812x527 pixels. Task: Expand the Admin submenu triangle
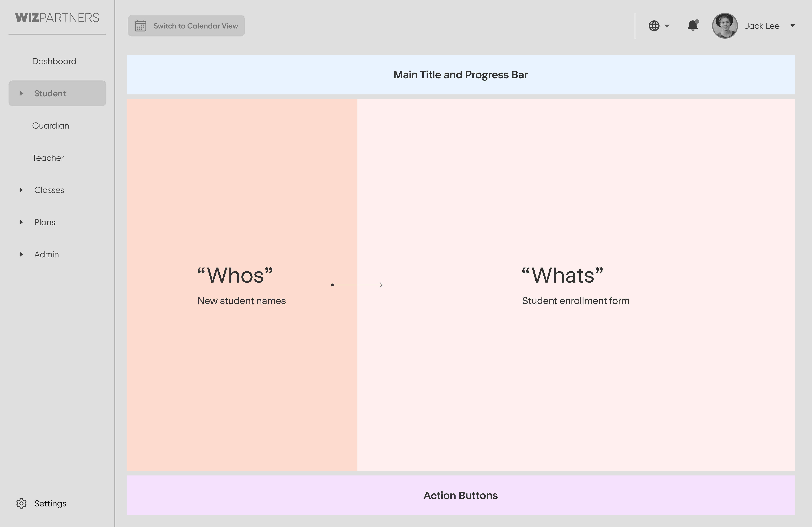pos(21,254)
